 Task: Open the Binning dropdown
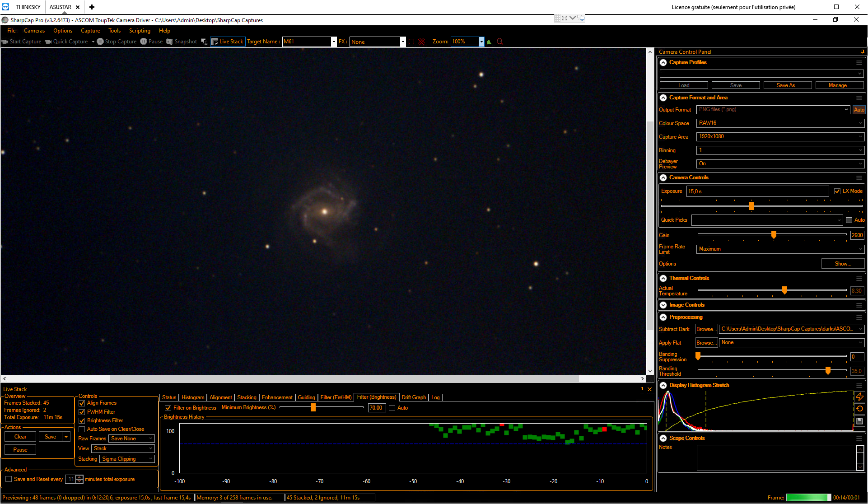coord(780,150)
